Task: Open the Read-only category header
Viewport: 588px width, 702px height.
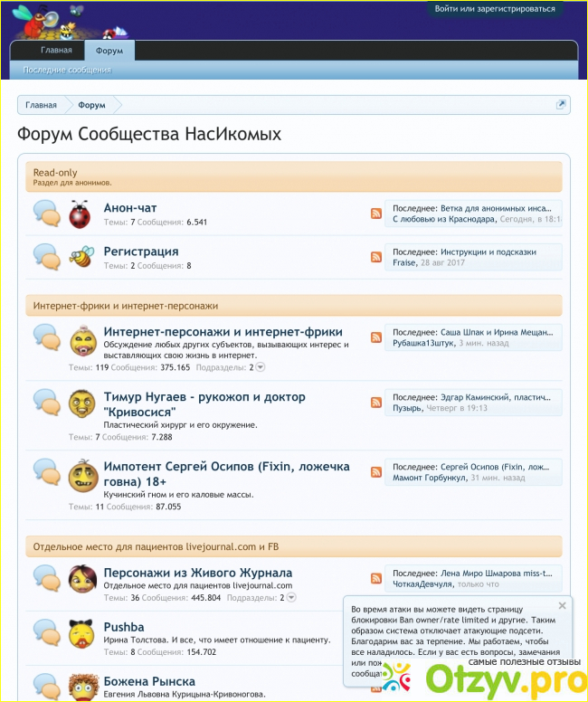Action: coord(55,172)
